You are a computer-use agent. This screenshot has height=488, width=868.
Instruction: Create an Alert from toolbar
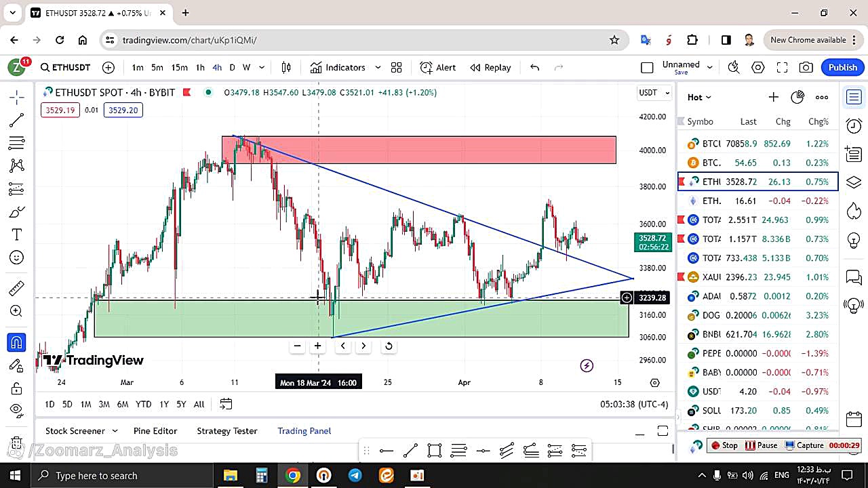point(437,67)
